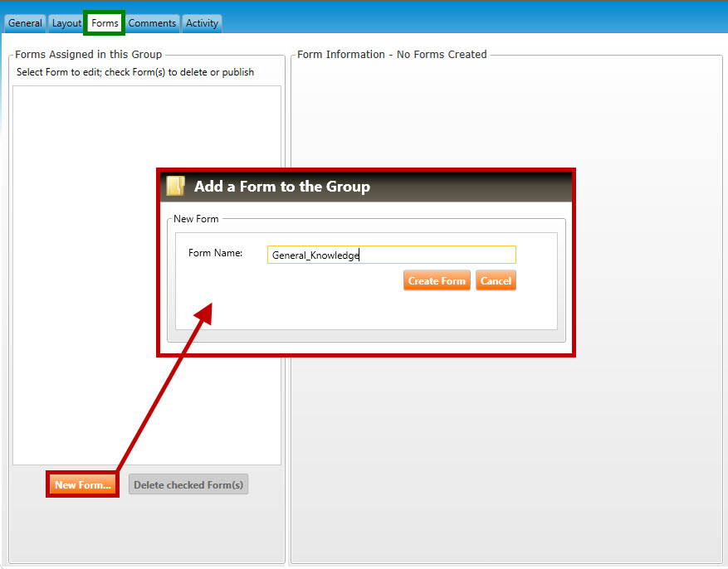Click the 'New Form' group box label
728x569 pixels.
[196, 219]
